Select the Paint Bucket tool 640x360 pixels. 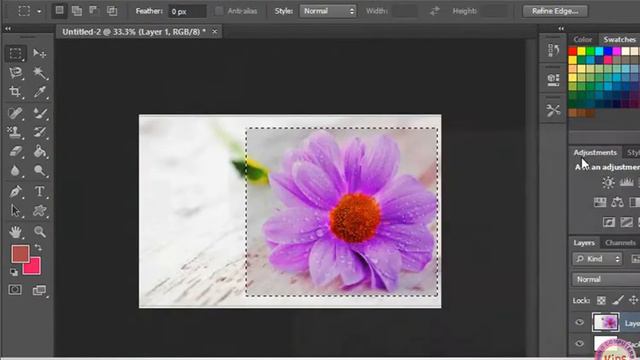coord(40,151)
